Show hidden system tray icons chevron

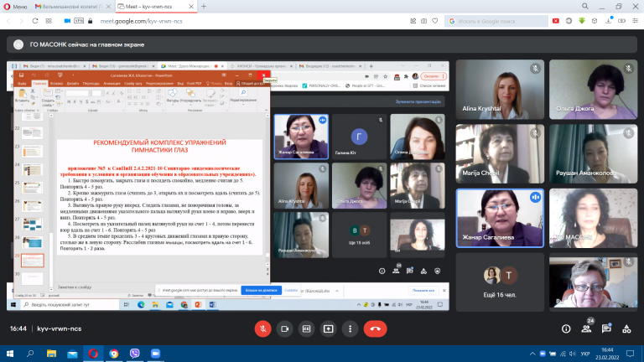pos(532,354)
